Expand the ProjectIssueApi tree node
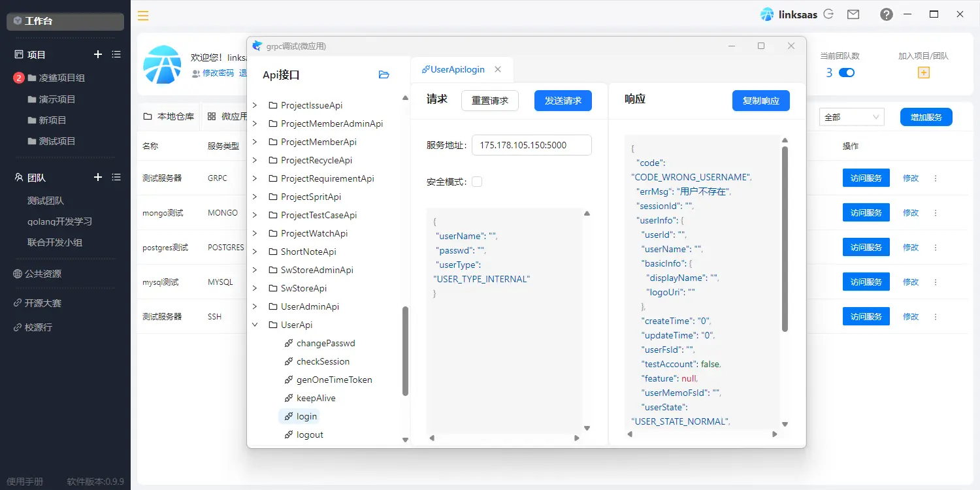Screen dimensions: 980x490 [255, 105]
